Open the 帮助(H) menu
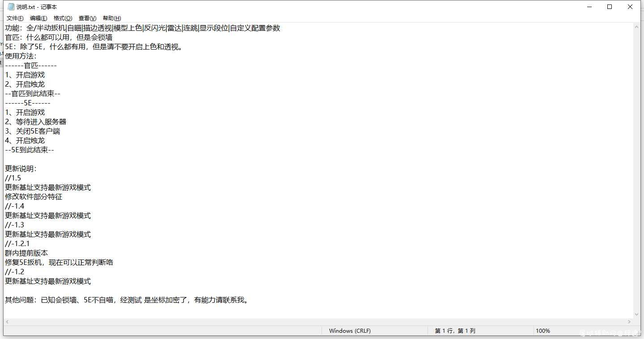644x339 pixels. pyautogui.click(x=112, y=18)
